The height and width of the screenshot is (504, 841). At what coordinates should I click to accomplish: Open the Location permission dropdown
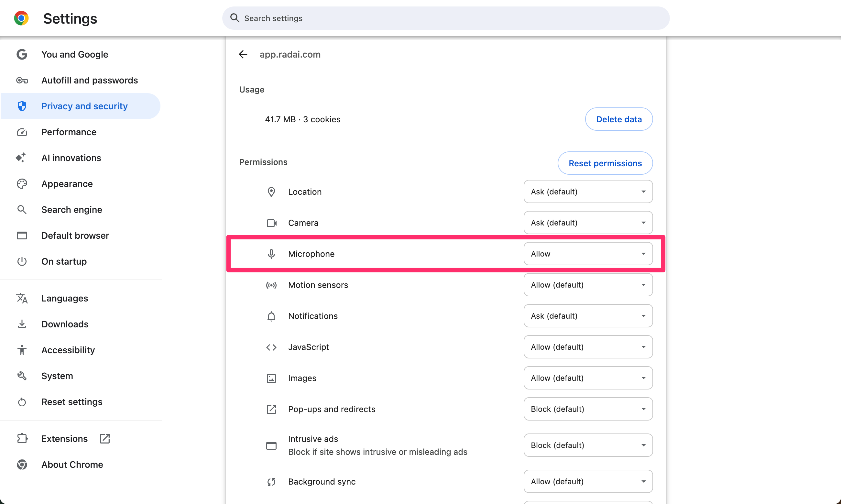[x=588, y=192]
